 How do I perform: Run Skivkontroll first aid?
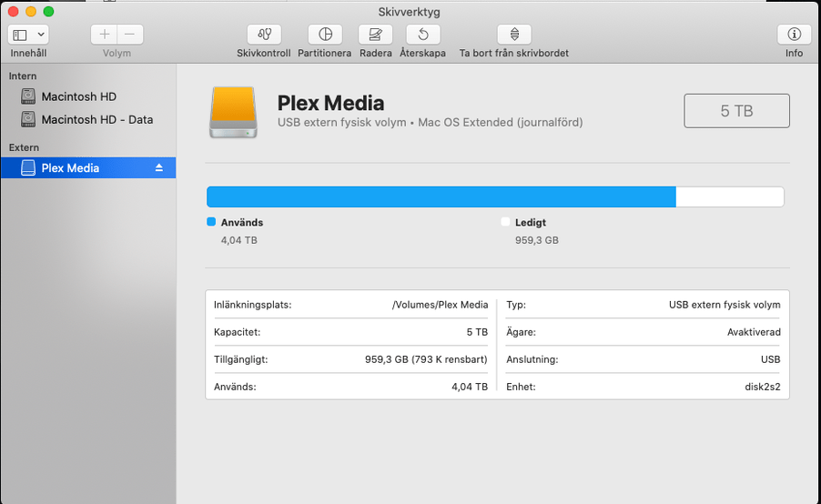(x=264, y=35)
